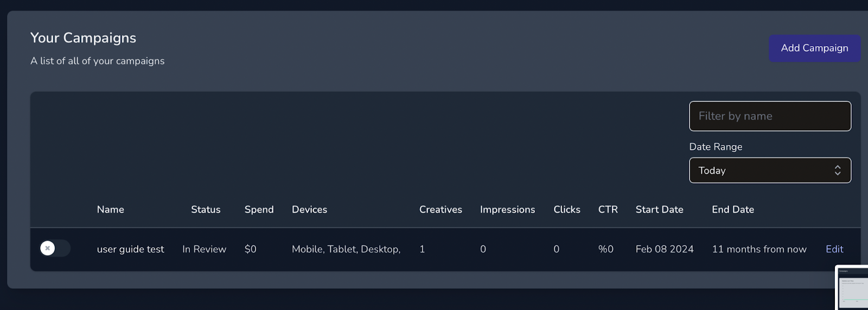This screenshot has width=868, height=310.
Task: Click the Feb 08 2024 start date cell
Action: coord(665,249)
